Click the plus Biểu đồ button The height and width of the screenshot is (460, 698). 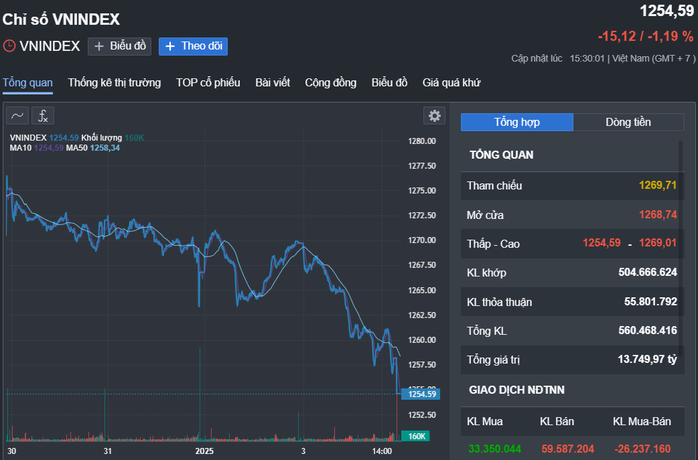120,46
